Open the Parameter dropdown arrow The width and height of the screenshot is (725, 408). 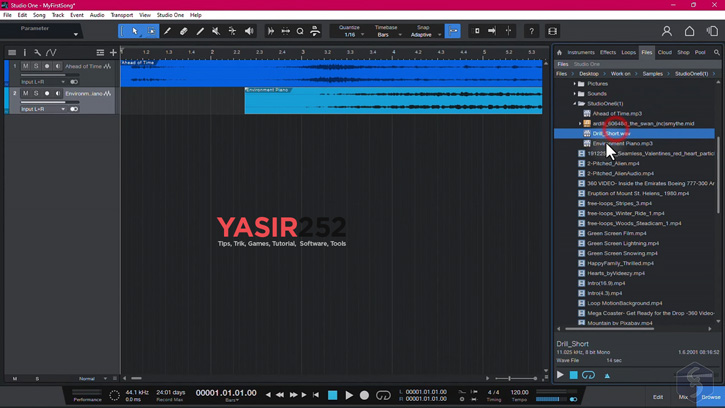point(75,34)
